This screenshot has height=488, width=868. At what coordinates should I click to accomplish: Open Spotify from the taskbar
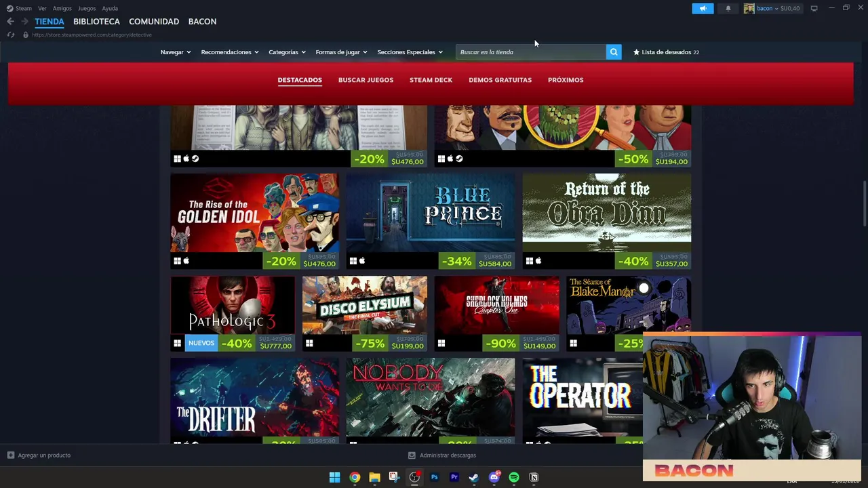(x=514, y=477)
